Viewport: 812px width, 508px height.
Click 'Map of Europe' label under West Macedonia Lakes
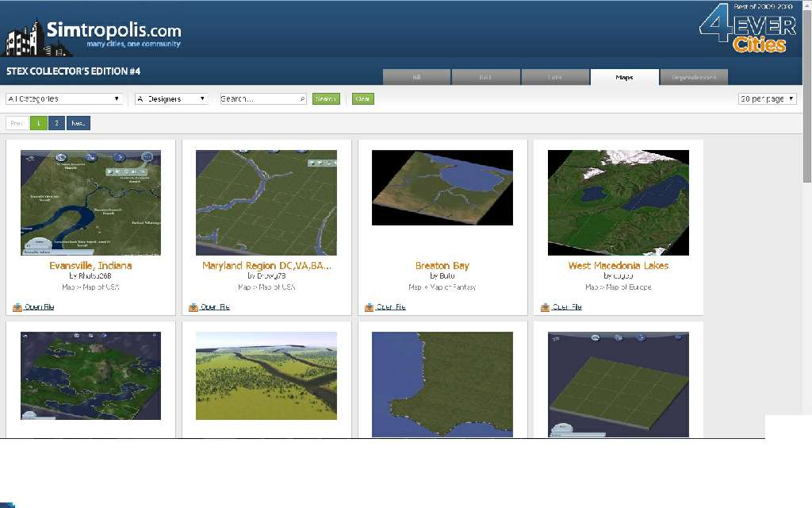click(x=629, y=287)
